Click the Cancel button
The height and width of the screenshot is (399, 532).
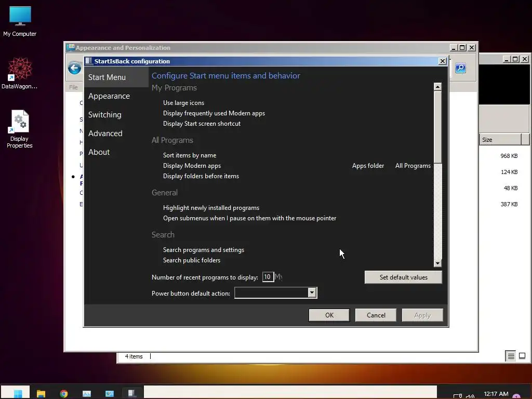(376, 315)
